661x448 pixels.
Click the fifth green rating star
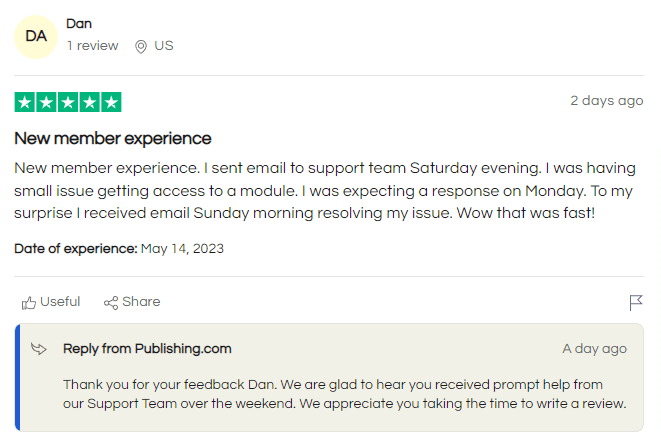111,102
